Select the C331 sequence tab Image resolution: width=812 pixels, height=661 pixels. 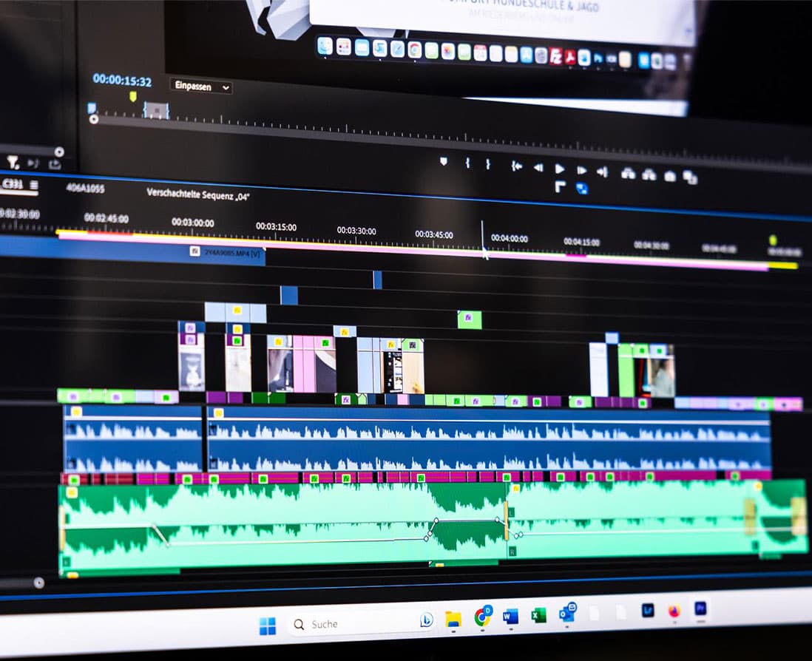click(13, 184)
